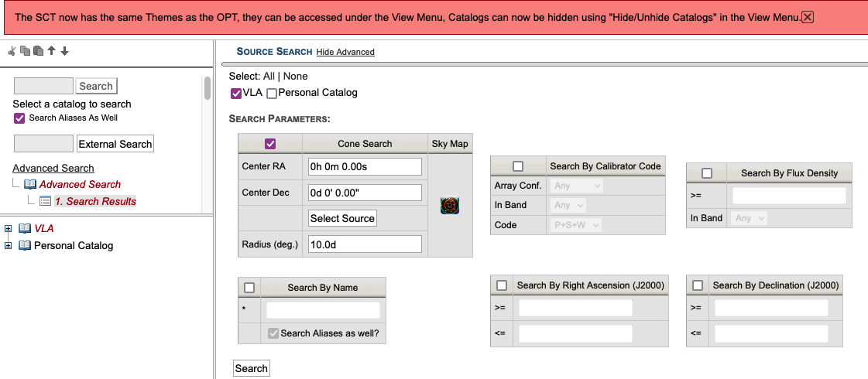This screenshot has height=379, width=868.
Task: Toggle Search Aliases As Well checkbox
Action: pos(19,118)
